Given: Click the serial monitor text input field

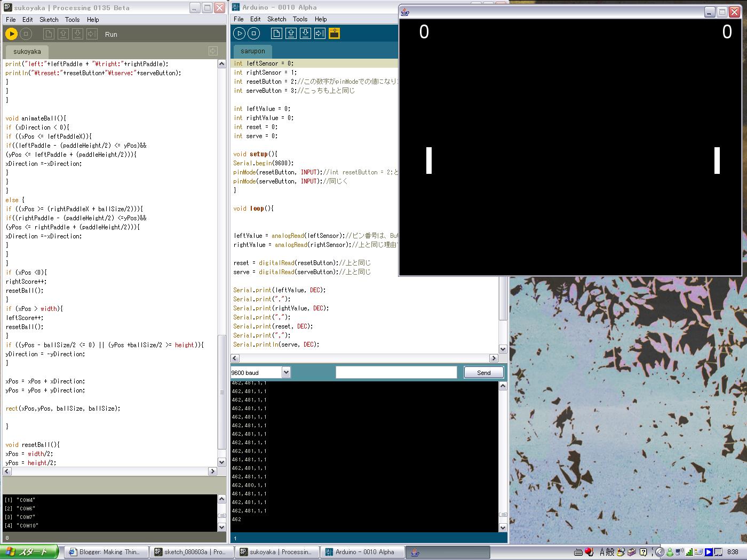Looking at the screenshot, I should (396, 372).
